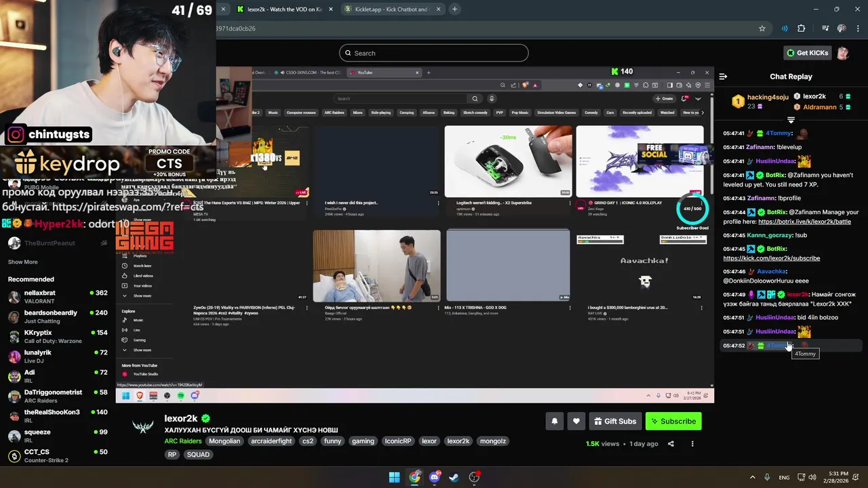The image size is (868, 488).
Task: Bookmark this page with the star icon
Action: [762, 28]
